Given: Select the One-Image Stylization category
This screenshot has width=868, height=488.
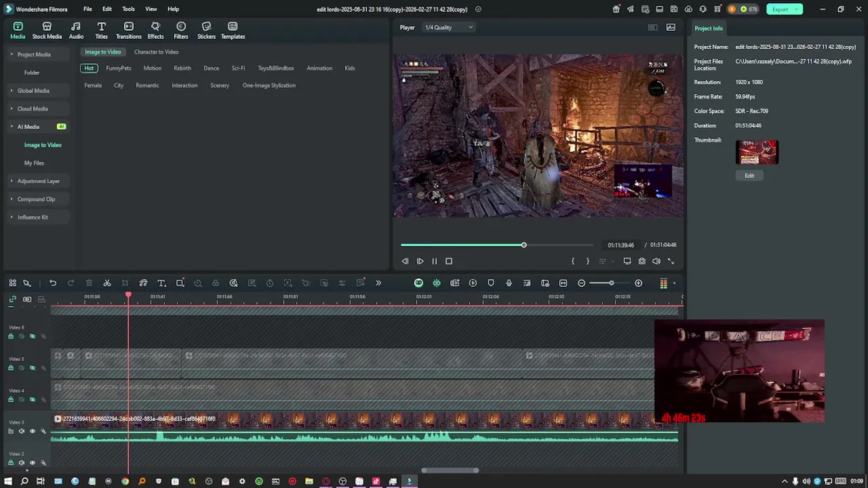Looking at the screenshot, I should 269,85.
